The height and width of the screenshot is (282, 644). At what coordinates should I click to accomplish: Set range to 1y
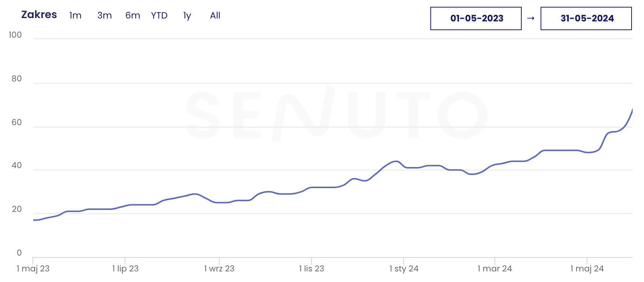click(x=187, y=15)
